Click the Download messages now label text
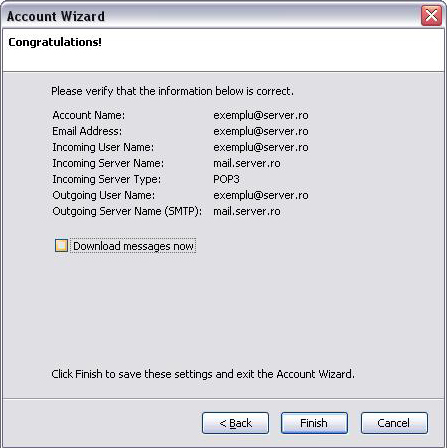Screen dimensions: 447x448 (133, 246)
